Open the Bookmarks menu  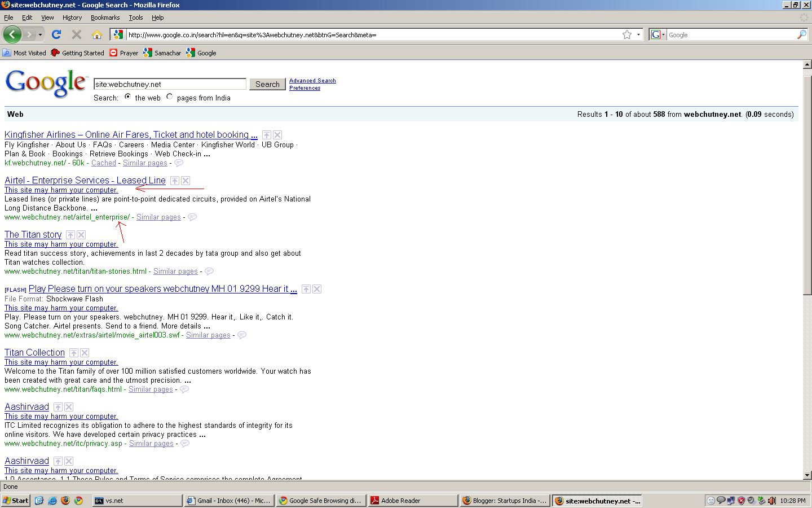105,17
